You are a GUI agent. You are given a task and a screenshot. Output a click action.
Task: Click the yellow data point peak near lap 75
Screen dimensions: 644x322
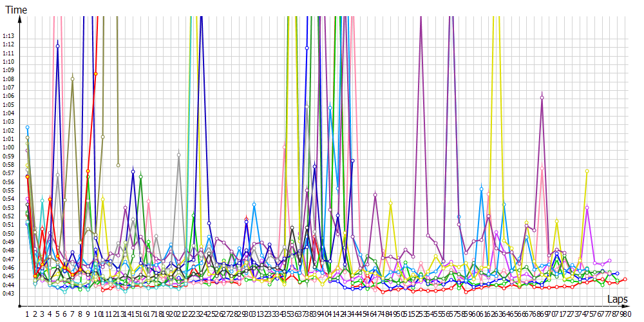tap(587, 171)
